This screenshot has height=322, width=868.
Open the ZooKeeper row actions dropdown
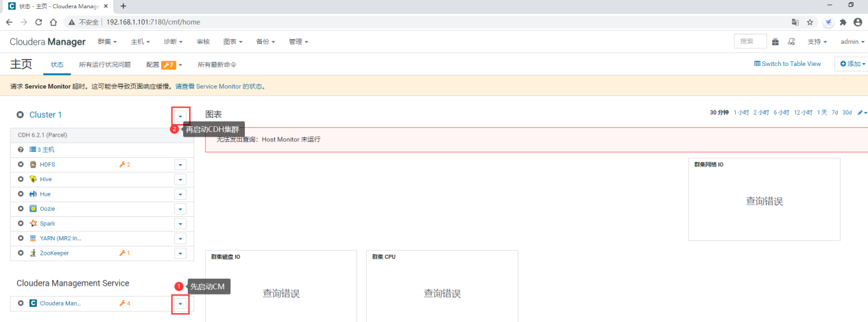click(x=180, y=253)
